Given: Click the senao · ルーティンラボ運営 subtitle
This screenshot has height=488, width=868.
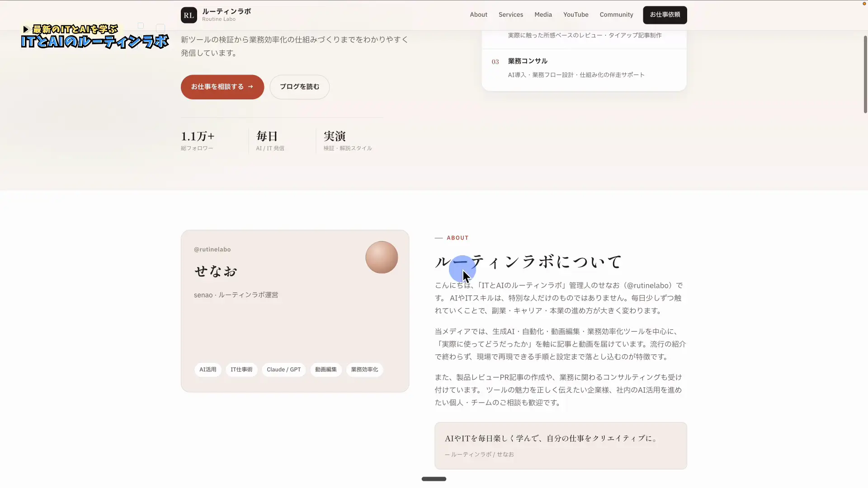Looking at the screenshot, I should point(236,295).
